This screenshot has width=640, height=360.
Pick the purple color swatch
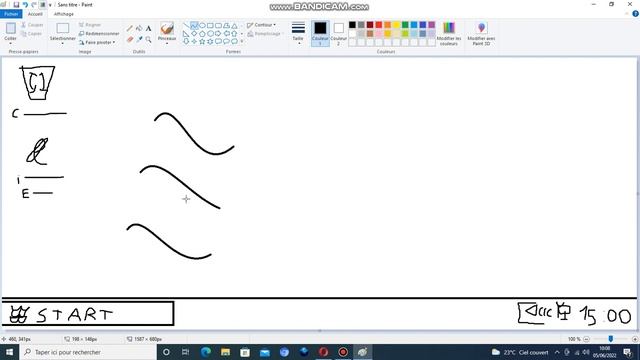pyautogui.click(x=431, y=25)
